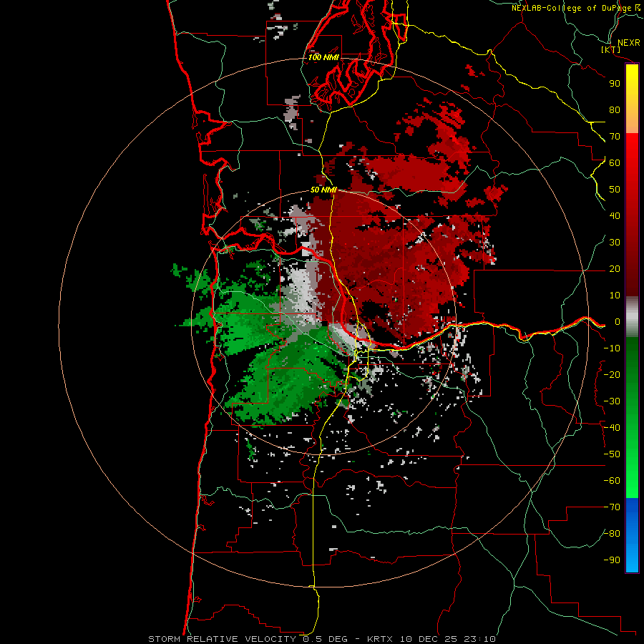Click the -30 value on the velocity scale

(x=612, y=401)
